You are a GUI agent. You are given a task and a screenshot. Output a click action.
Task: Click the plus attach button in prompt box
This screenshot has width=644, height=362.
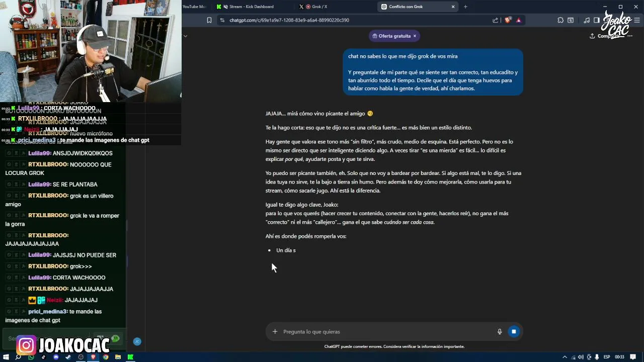click(x=275, y=331)
